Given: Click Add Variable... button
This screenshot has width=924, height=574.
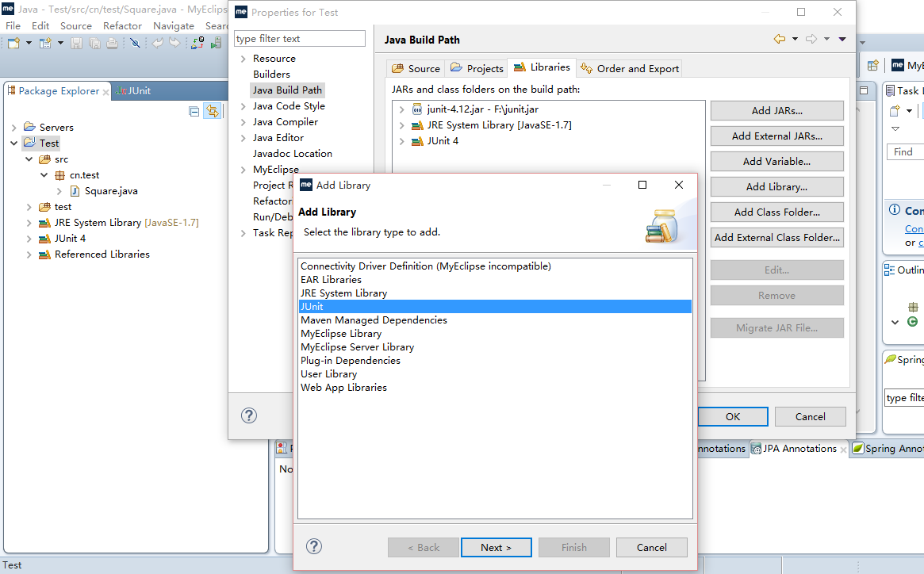Looking at the screenshot, I should (x=776, y=162).
